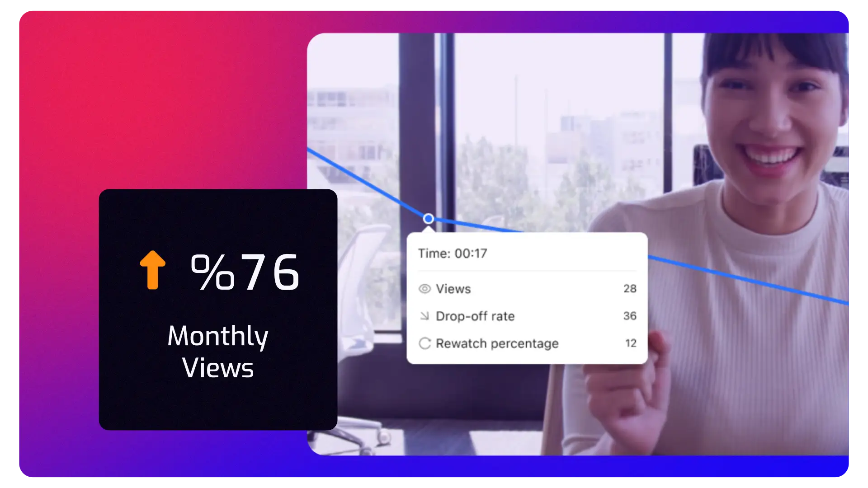Toggle the Drop-off rate stat
This screenshot has width=868, height=488.
526,316
